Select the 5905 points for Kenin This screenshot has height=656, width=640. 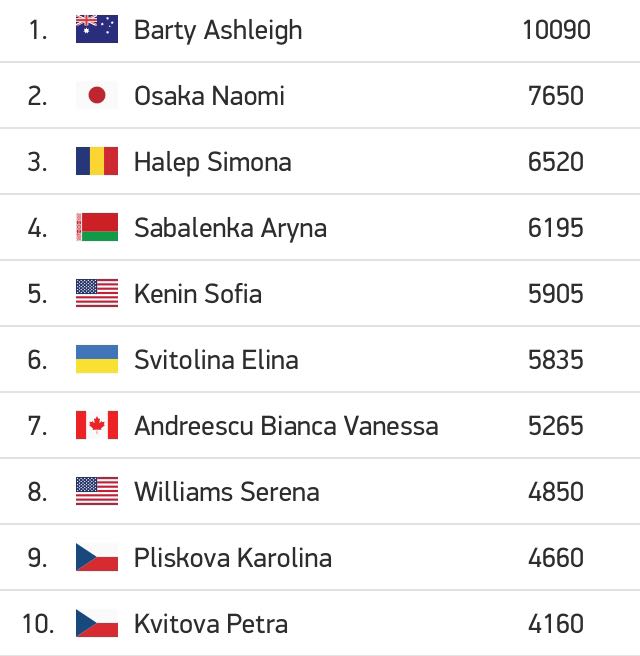pyautogui.click(x=556, y=294)
